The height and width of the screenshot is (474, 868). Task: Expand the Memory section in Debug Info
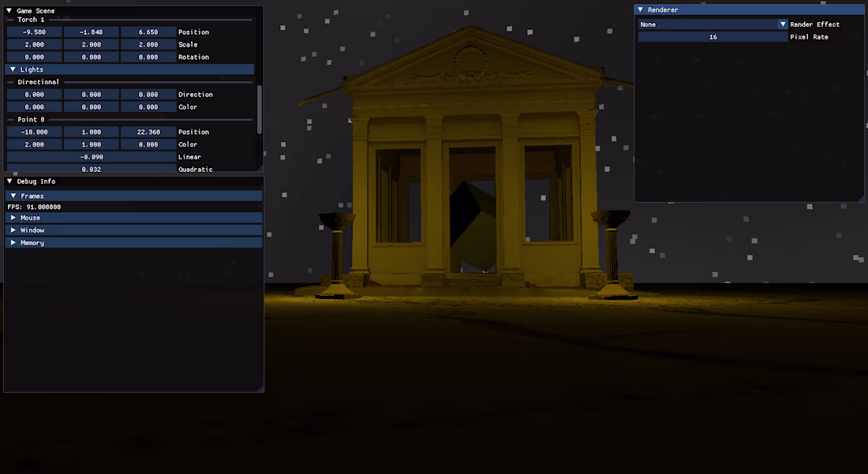tap(11, 243)
